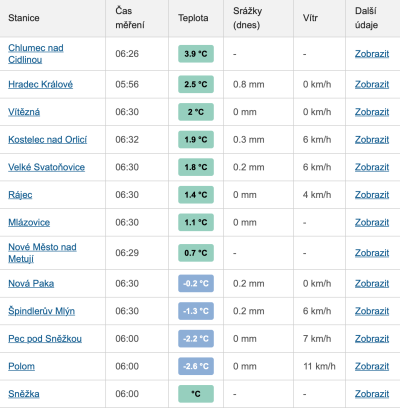Open the Nové Město nad Metují station link
Image resolution: width=400 pixels, height=410 pixels.
coord(42,253)
